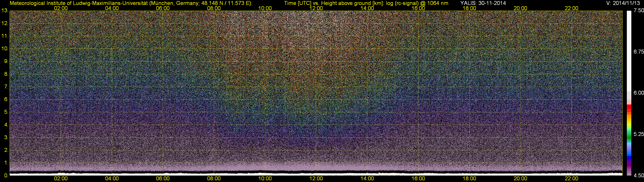Click the '22:00' label on the upper time axis

(x=571, y=8)
